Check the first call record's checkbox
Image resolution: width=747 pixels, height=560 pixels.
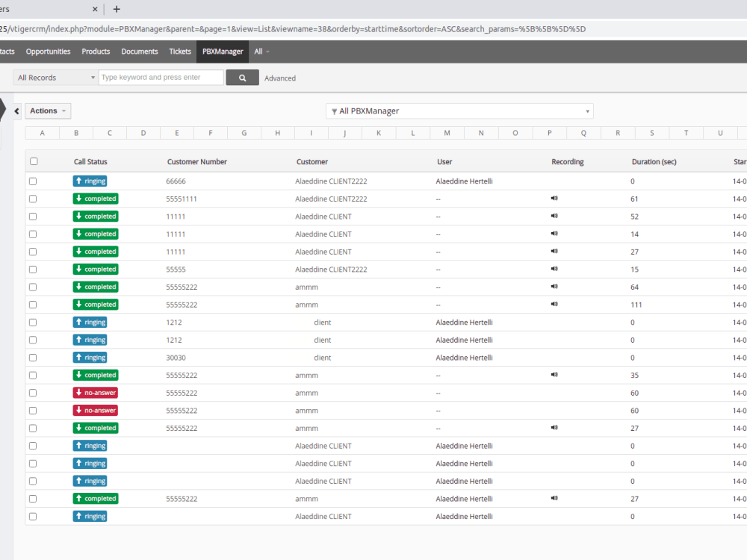(33, 181)
